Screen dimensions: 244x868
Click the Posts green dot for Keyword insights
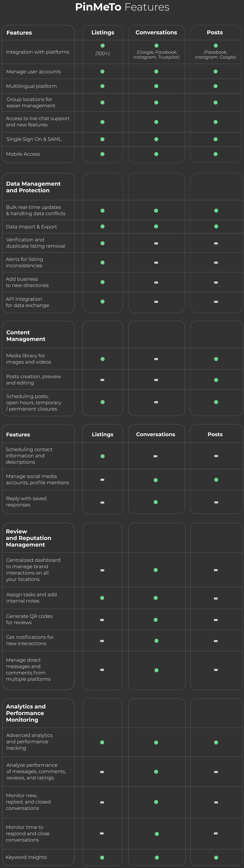(x=216, y=857)
